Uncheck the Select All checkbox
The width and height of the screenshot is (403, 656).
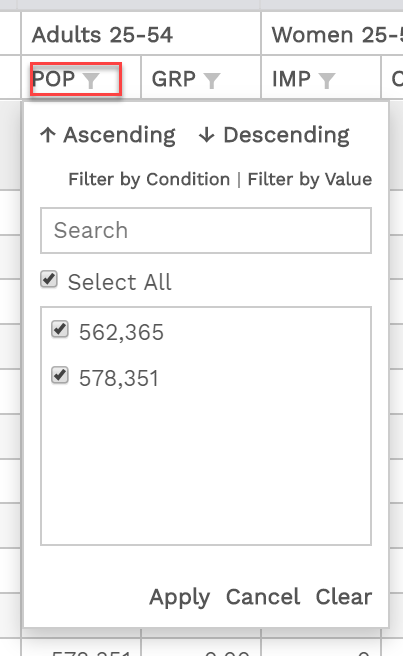pyautogui.click(x=49, y=279)
